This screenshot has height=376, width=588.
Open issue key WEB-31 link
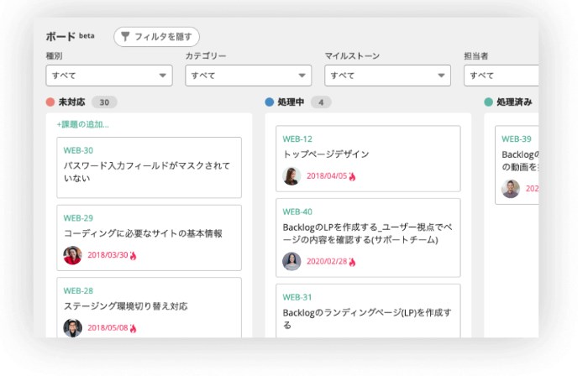[x=297, y=297]
